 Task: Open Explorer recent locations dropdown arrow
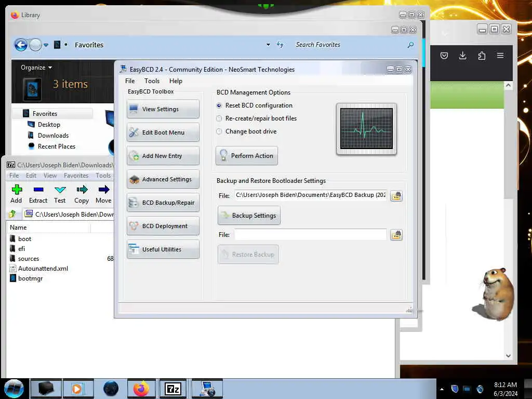click(x=46, y=45)
